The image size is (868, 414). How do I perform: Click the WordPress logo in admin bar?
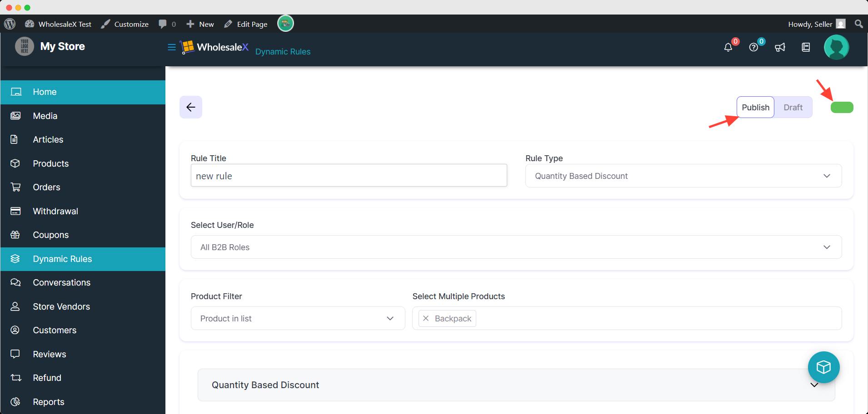click(x=10, y=24)
